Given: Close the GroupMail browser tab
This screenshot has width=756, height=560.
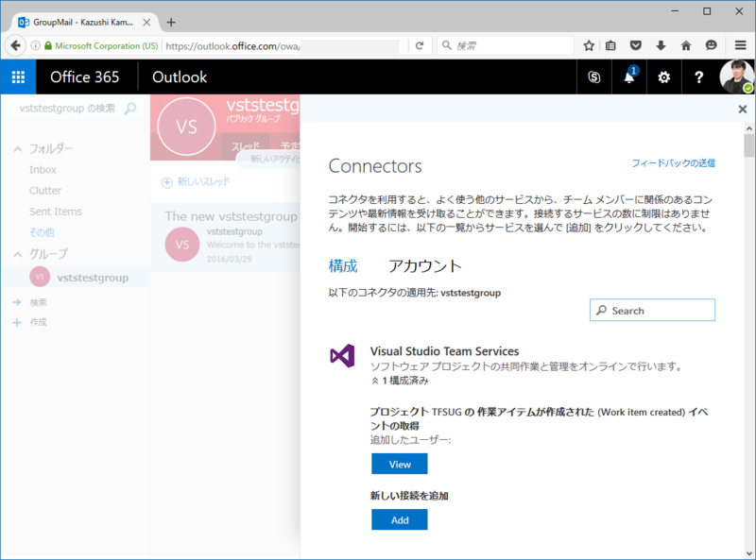Looking at the screenshot, I should coord(146,22).
